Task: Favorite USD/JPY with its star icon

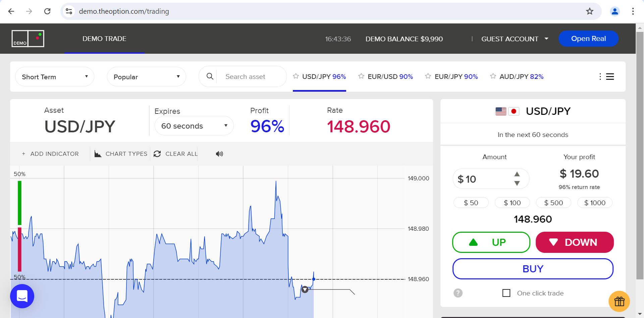Action: pyautogui.click(x=296, y=76)
